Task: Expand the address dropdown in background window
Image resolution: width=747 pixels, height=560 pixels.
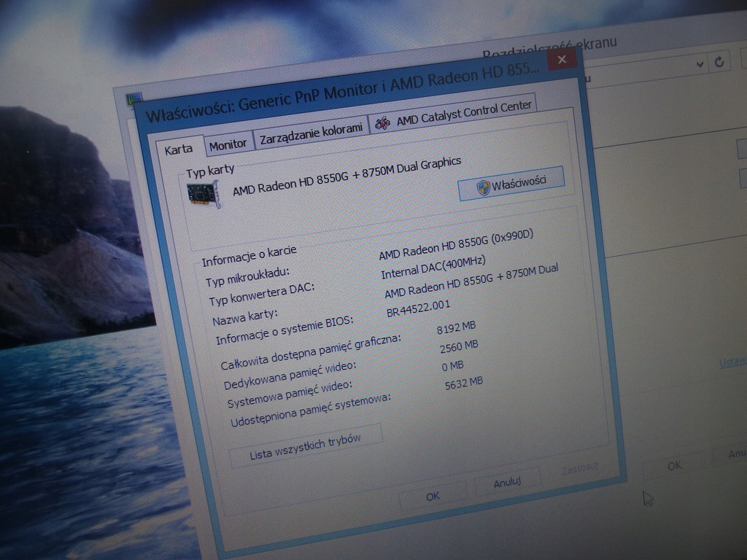Action: click(700, 64)
